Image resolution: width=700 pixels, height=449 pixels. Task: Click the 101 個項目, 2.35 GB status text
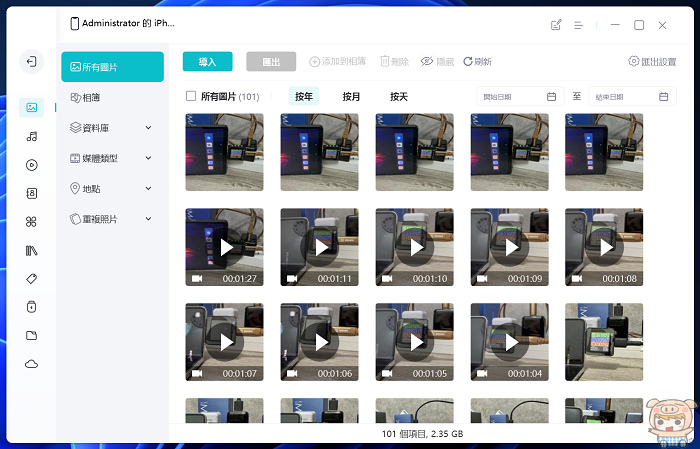[x=422, y=434]
